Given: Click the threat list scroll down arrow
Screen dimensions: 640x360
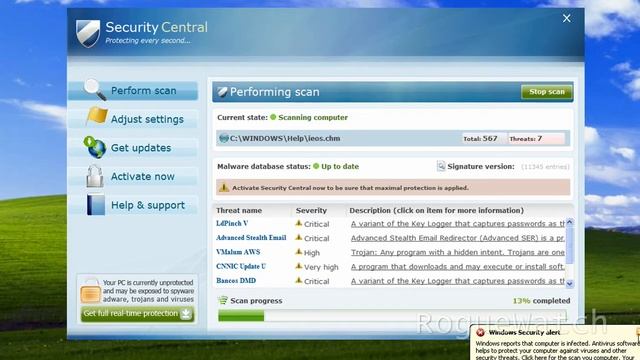Looking at the screenshot, I should pyautogui.click(x=570, y=283).
